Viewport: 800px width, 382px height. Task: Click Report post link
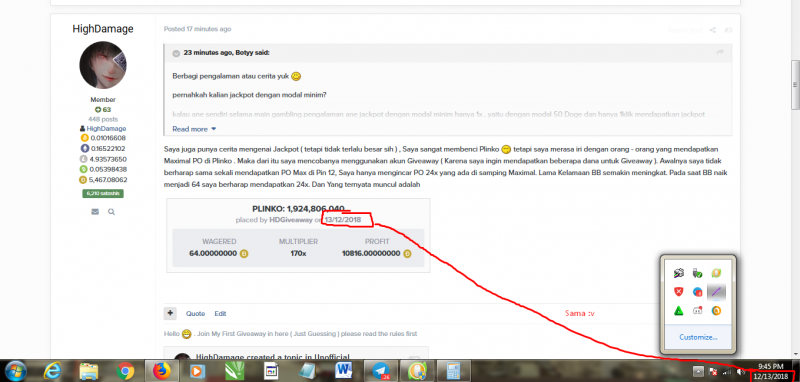coord(685,30)
